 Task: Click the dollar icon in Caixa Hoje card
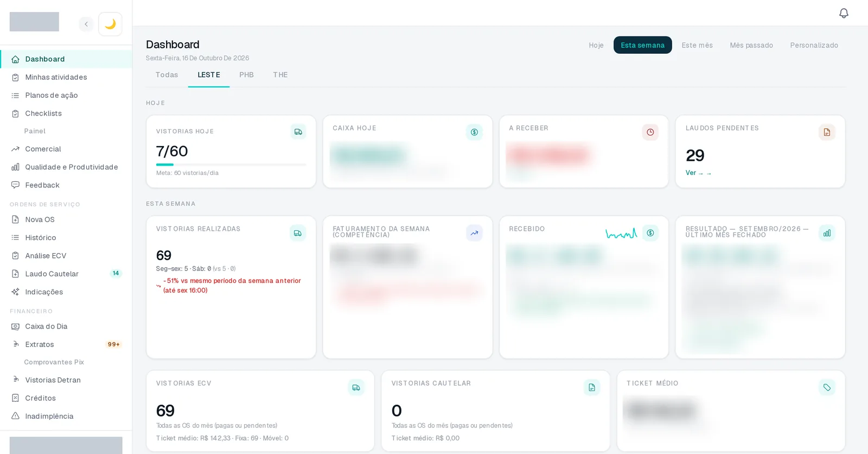[x=474, y=132]
